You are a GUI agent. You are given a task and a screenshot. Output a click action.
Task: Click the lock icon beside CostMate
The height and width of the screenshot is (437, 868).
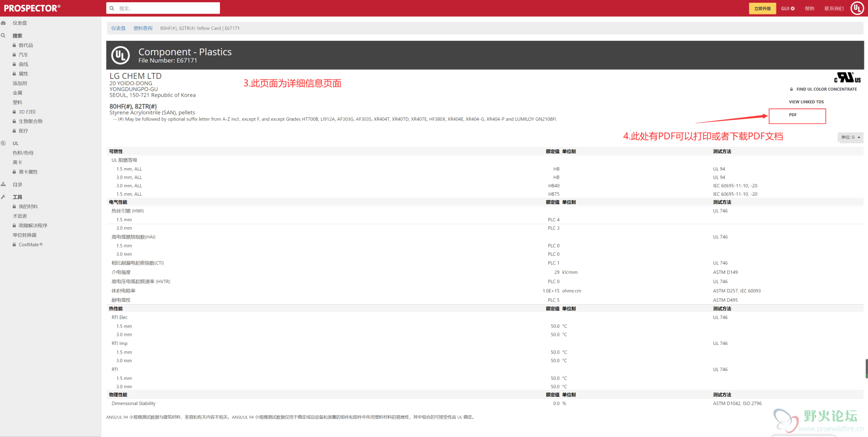[14, 245]
